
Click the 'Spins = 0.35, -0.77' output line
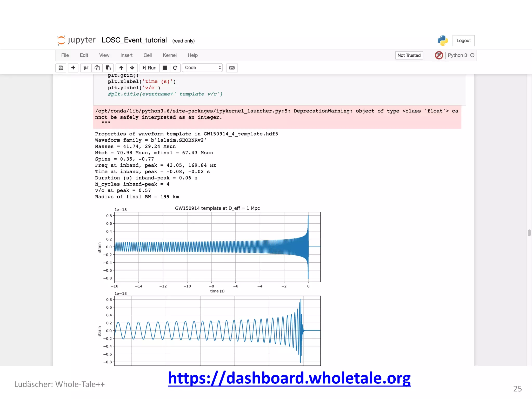click(124, 159)
